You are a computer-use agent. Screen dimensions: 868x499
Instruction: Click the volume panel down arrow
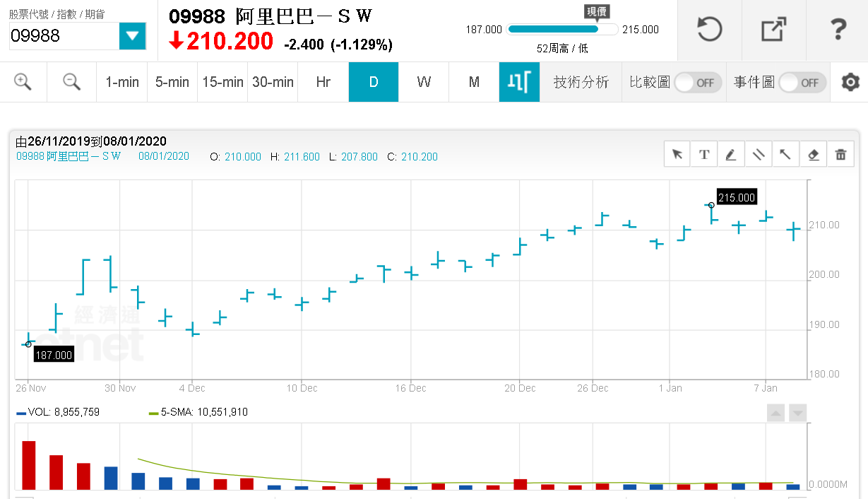click(798, 413)
